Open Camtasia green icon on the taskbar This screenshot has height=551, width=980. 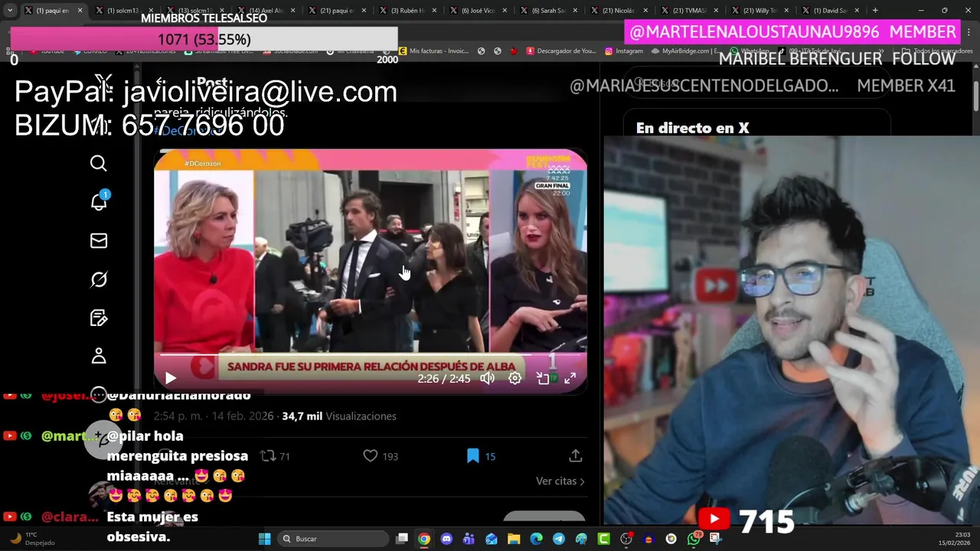(603, 539)
